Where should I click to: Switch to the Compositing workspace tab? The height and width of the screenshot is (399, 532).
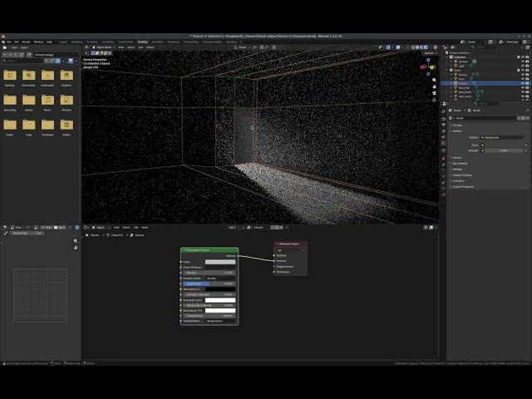[x=190, y=42]
